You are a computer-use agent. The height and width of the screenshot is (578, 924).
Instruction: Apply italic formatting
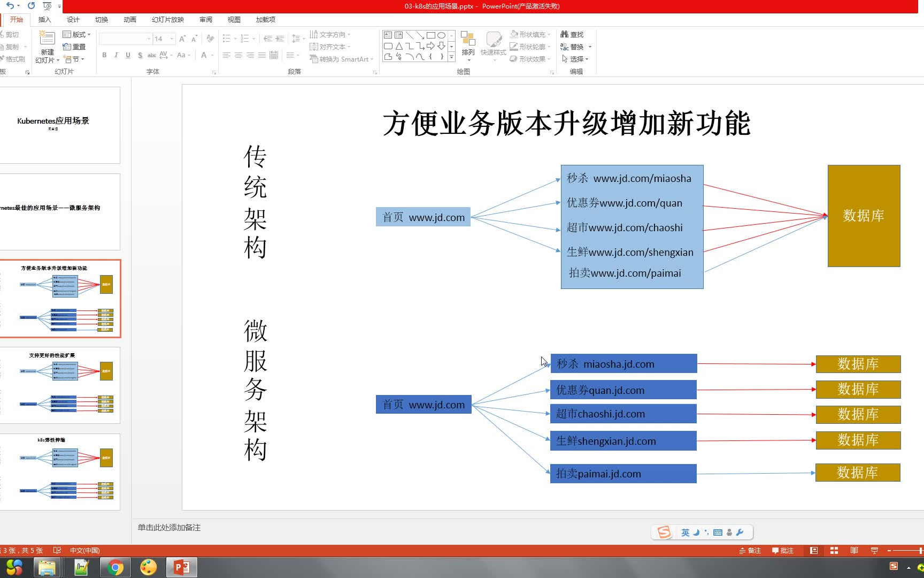[116, 55]
